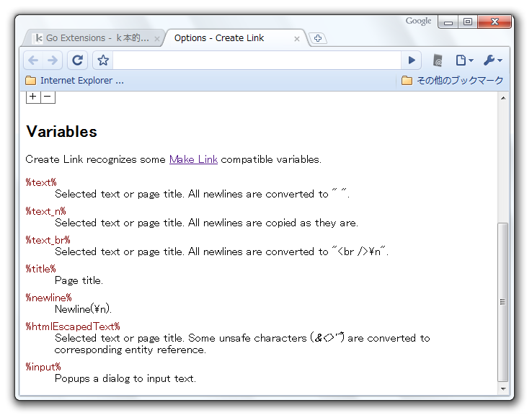Click the %newline% variable term
Screen dimensions: 532x418
[49, 298]
